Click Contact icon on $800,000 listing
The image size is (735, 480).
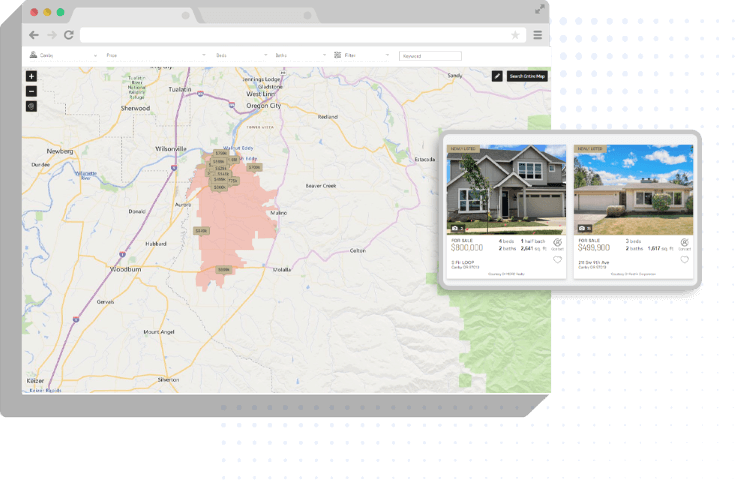(x=557, y=244)
